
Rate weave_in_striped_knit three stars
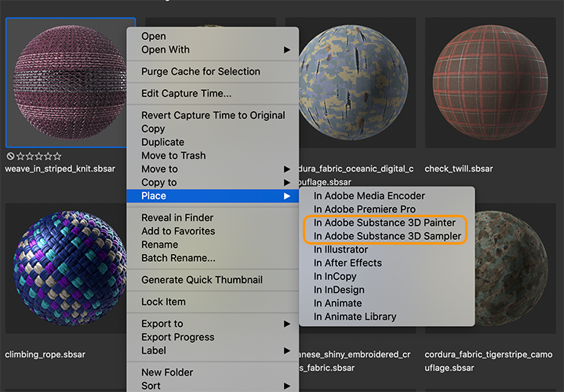(x=39, y=156)
